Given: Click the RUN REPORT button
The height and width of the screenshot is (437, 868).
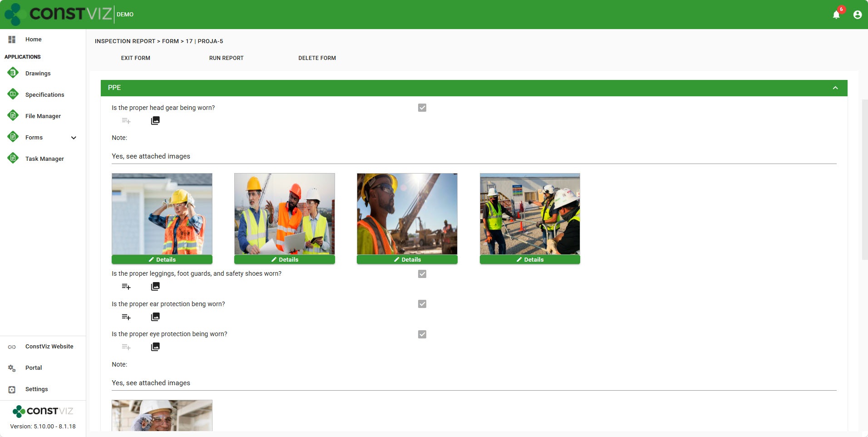Looking at the screenshot, I should pos(226,58).
